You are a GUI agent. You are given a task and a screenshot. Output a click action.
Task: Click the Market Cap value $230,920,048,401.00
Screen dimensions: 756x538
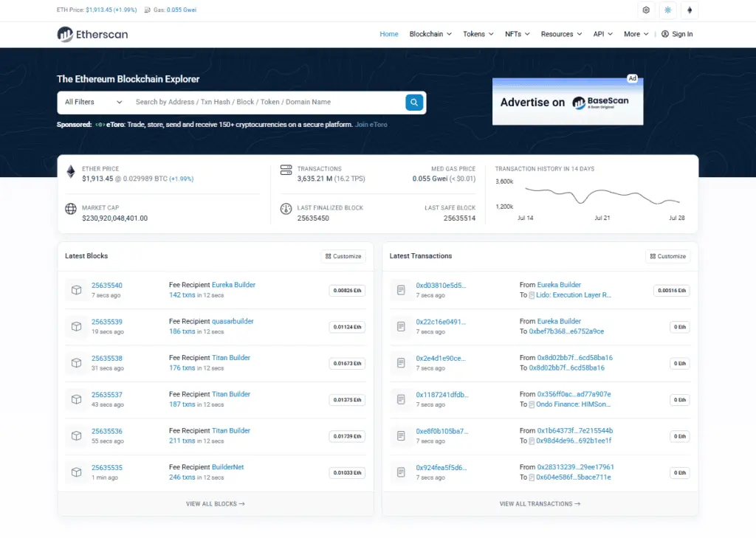(114, 218)
